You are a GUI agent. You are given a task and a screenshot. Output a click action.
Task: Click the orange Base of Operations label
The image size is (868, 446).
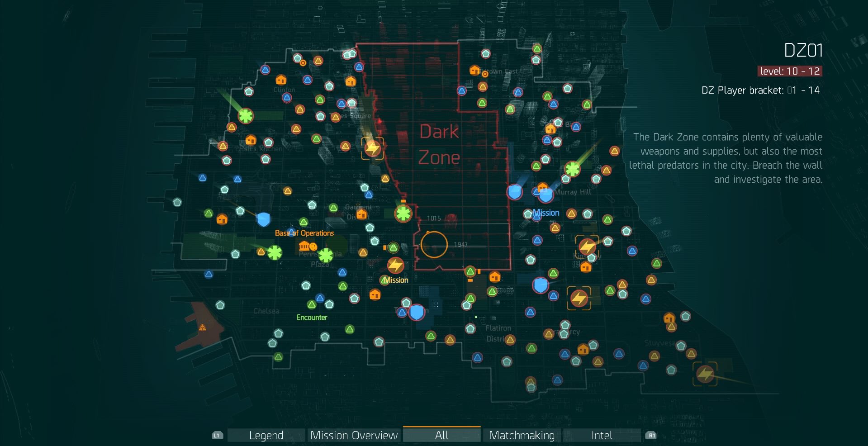pyautogui.click(x=304, y=233)
